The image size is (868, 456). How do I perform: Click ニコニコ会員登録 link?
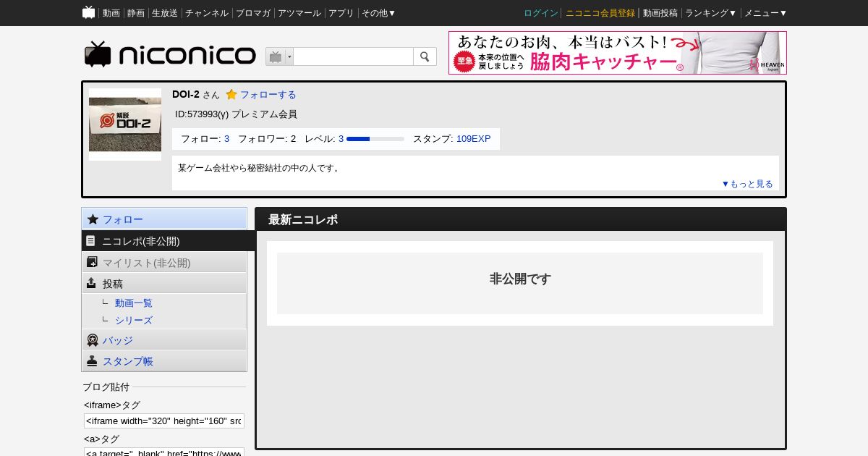(x=600, y=13)
